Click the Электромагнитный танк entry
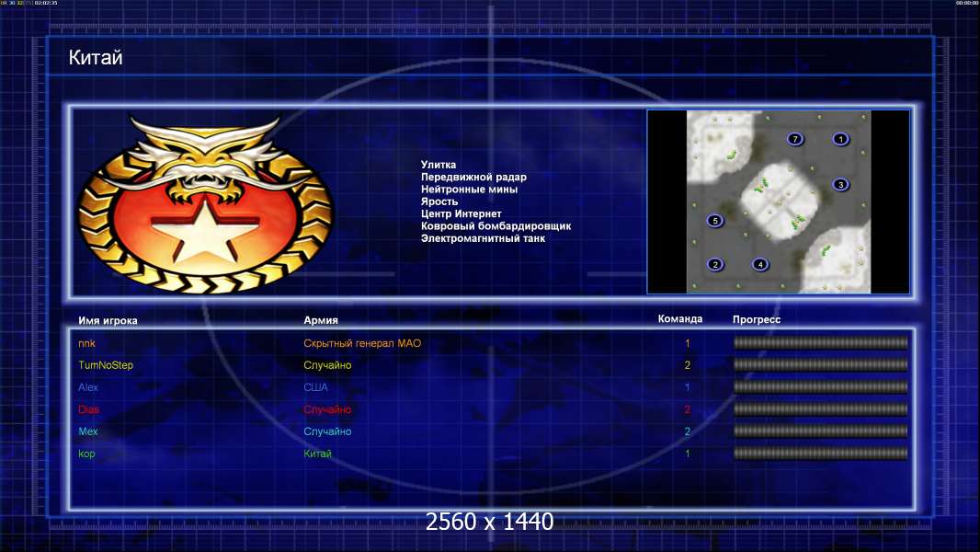 click(x=484, y=238)
